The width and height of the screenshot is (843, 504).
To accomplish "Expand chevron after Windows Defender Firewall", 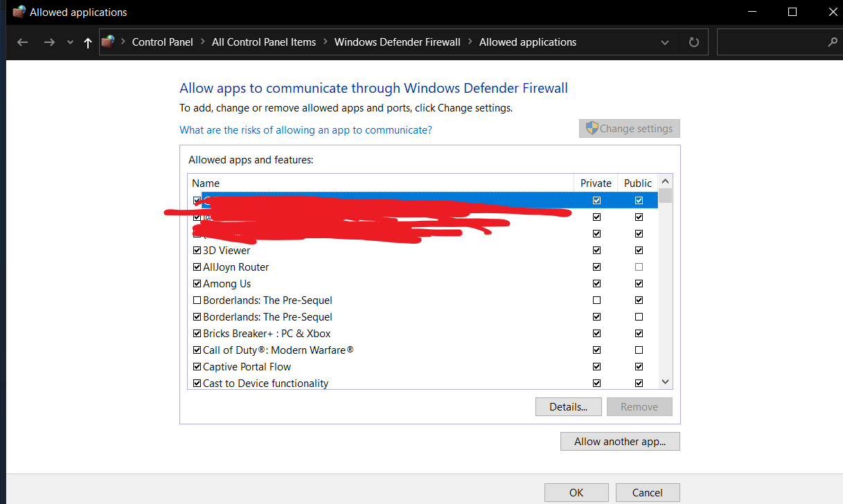I will coord(470,42).
